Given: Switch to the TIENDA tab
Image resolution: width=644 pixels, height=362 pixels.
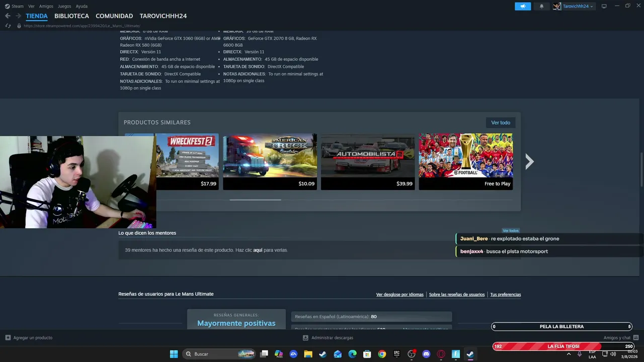Looking at the screenshot, I should 37,16.
